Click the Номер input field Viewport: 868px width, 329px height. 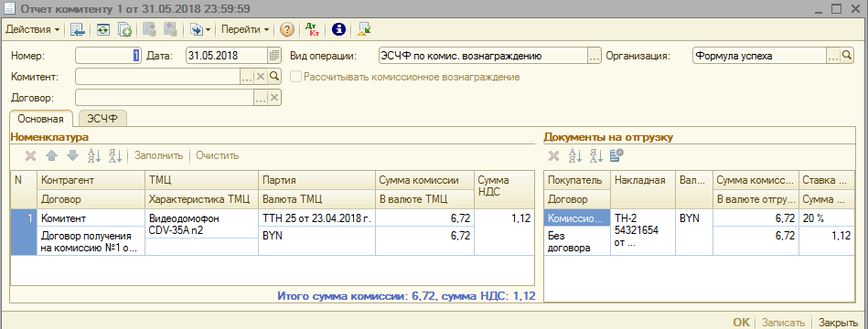pos(109,56)
